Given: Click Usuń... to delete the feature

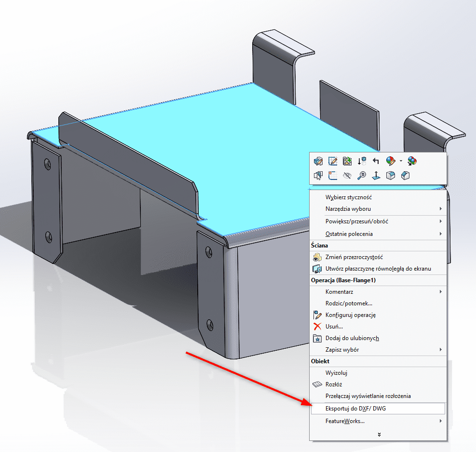Looking at the screenshot, I should [x=334, y=327].
